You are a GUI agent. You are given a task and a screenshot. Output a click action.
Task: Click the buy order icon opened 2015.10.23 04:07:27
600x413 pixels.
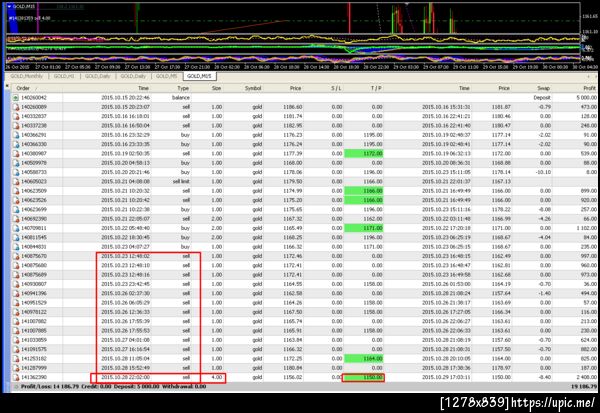click(16, 247)
